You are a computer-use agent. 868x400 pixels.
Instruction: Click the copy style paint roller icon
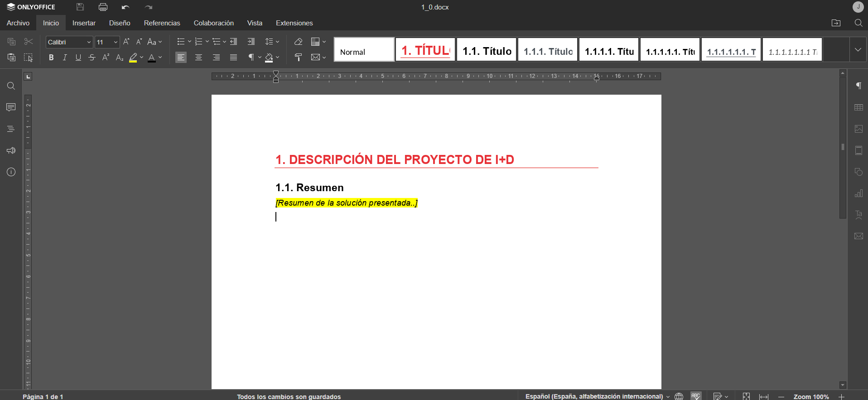coord(298,58)
